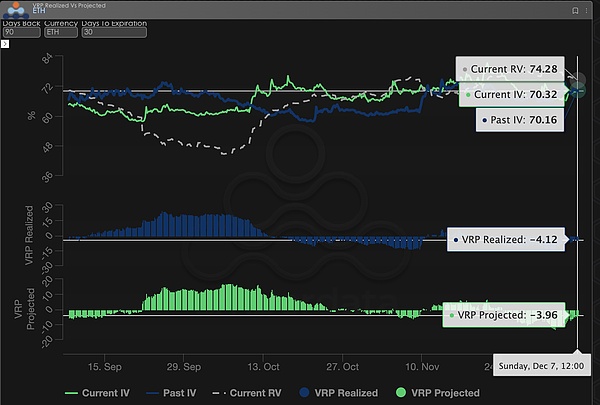Toggle the Current IV series in legend
The image size is (600, 405).
point(103,393)
